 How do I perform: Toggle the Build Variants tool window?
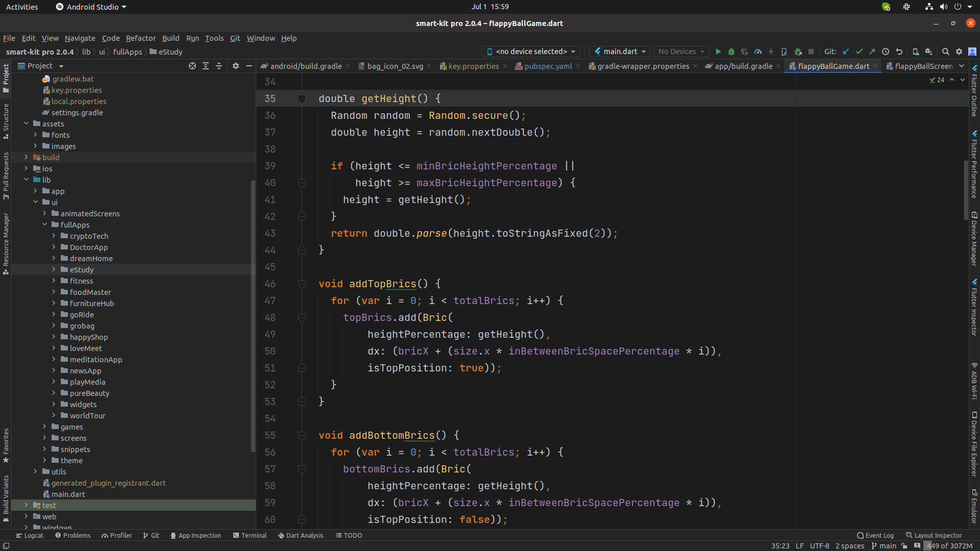(6, 499)
